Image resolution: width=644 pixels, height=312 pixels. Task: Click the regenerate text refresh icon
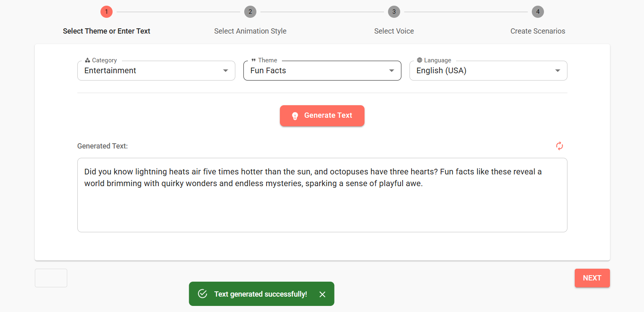click(559, 146)
